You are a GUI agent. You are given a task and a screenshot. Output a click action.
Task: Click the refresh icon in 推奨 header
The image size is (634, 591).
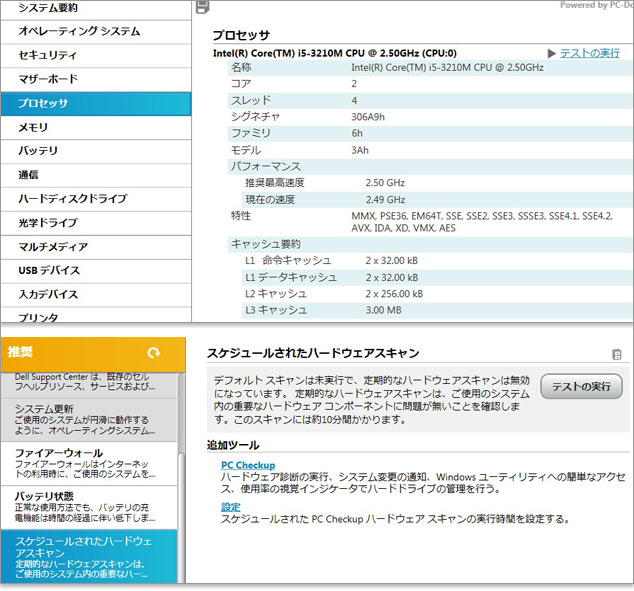tap(153, 353)
